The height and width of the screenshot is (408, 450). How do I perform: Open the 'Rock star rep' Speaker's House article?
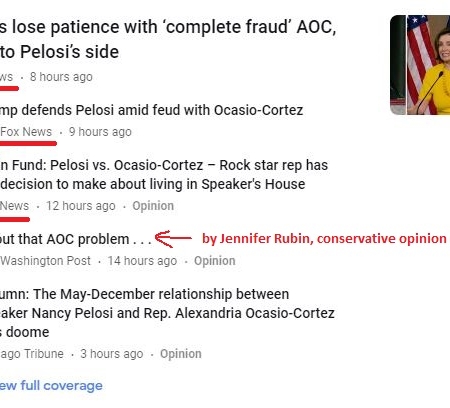point(164,175)
